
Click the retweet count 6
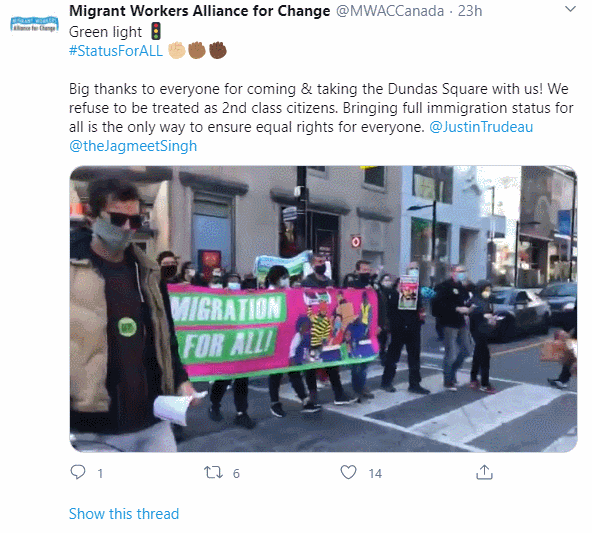[x=236, y=473]
